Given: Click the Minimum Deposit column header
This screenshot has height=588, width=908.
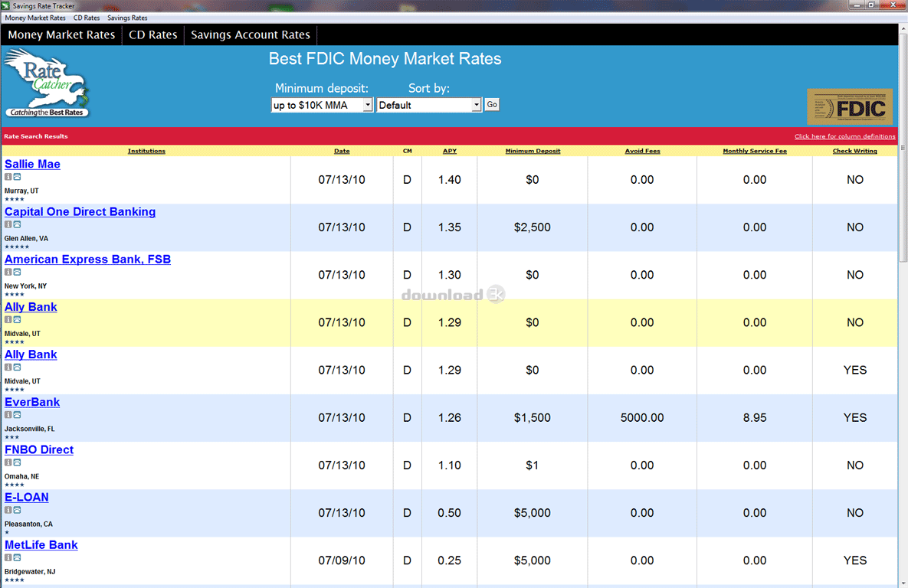Looking at the screenshot, I should click(x=533, y=151).
